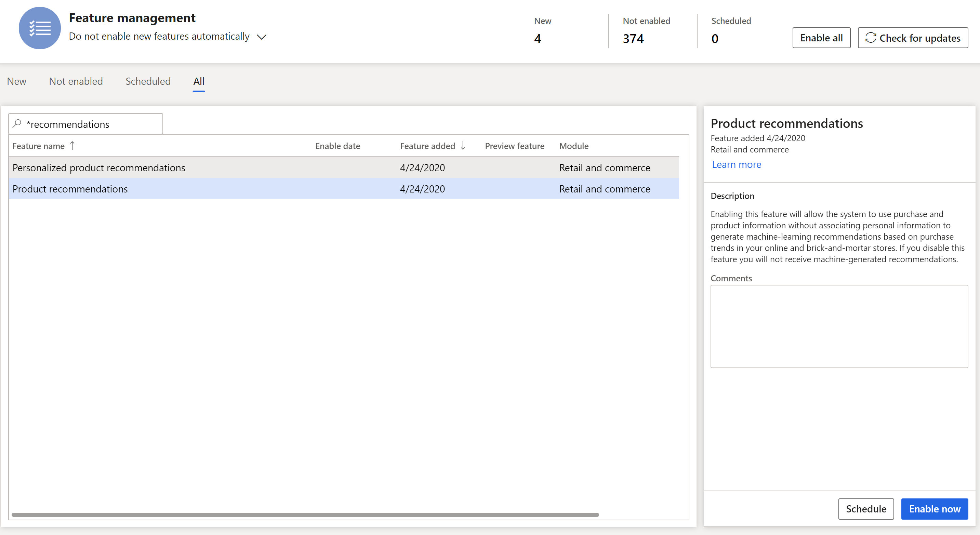Click the Learn more hyperlink
This screenshot has height=535, width=980.
pyautogui.click(x=736, y=164)
